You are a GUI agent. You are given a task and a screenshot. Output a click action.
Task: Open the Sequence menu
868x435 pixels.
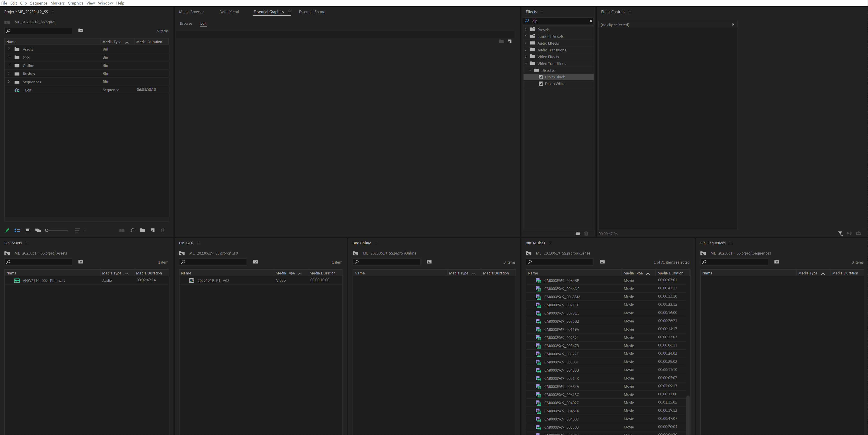[x=38, y=3]
